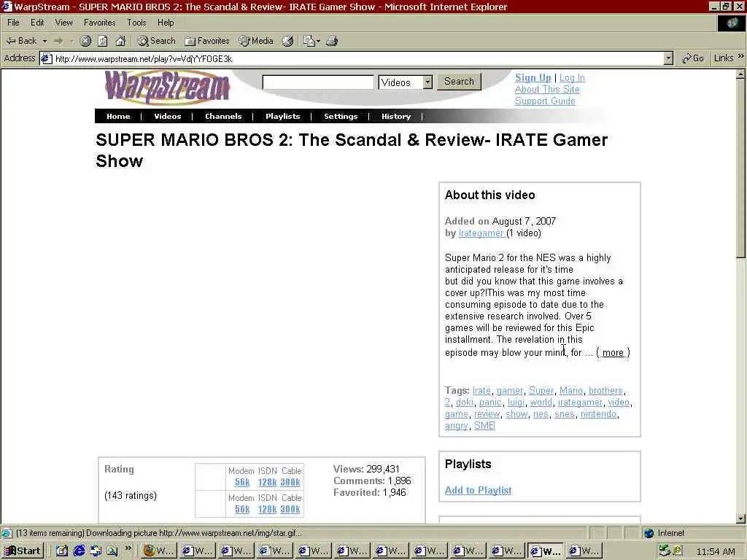The height and width of the screenshot is (560, 747).
Task: Select the second row 300k Cable link
Action: [x=290, y=509]
